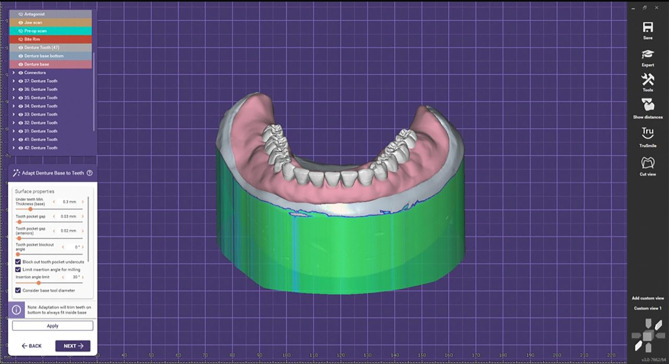The height and width of the screenshot is (364, 669).
Task: Open help for Adapt Denture Base to Teeth
Action: click(90, 173)
